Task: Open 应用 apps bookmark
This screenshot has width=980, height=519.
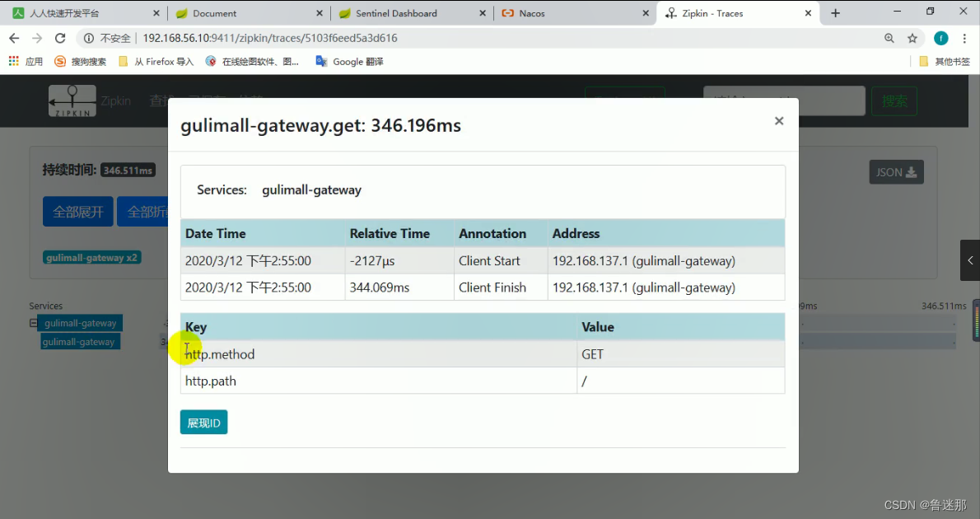Action: tap(26, 61)
